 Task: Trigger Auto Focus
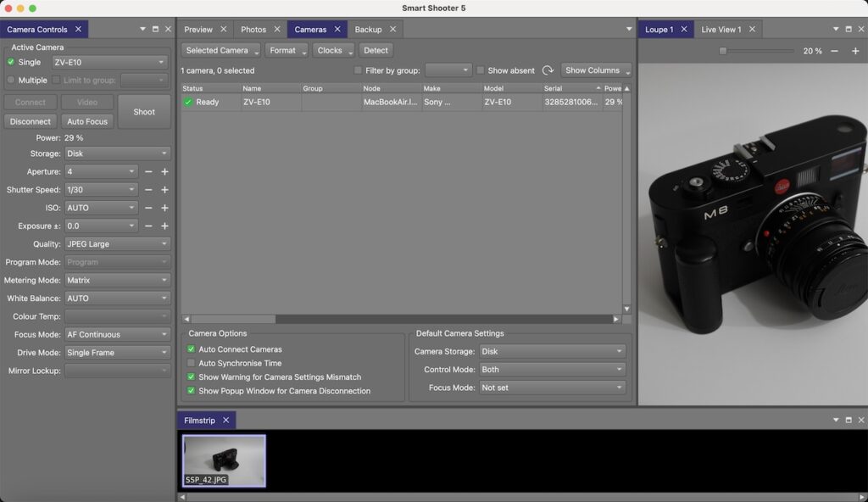coord(87,121)
